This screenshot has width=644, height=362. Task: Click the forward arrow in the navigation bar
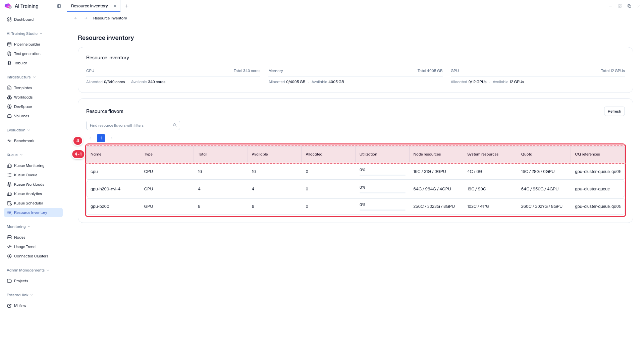(86, 18)
